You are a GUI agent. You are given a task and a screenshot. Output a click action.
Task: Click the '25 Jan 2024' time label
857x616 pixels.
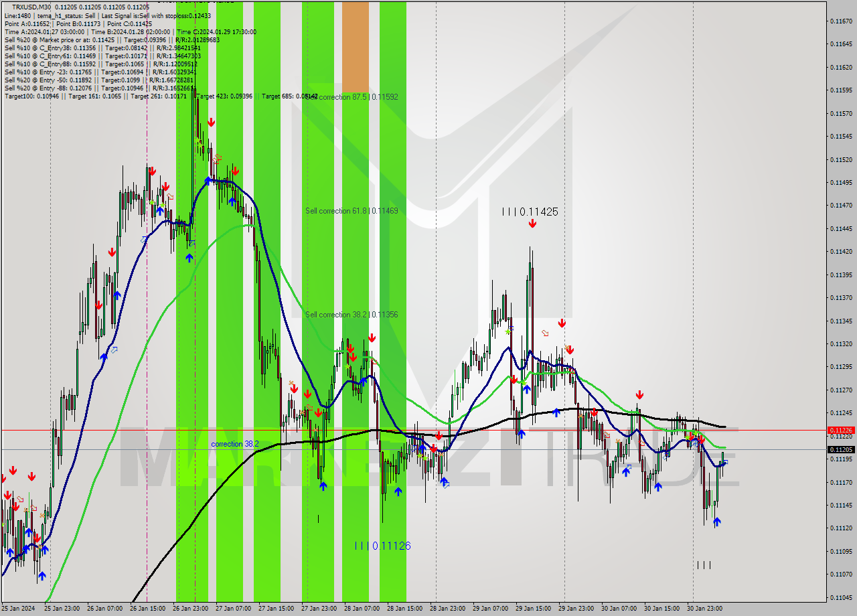18,609
